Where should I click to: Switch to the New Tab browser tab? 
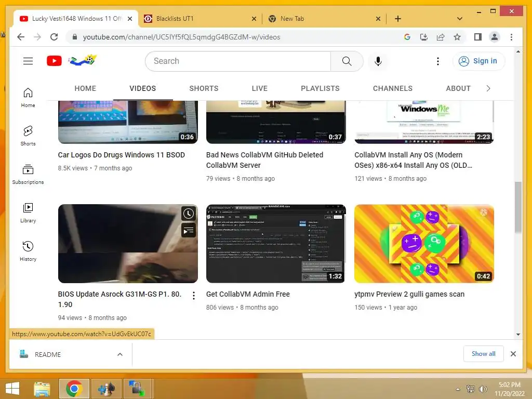pos(323,19)
